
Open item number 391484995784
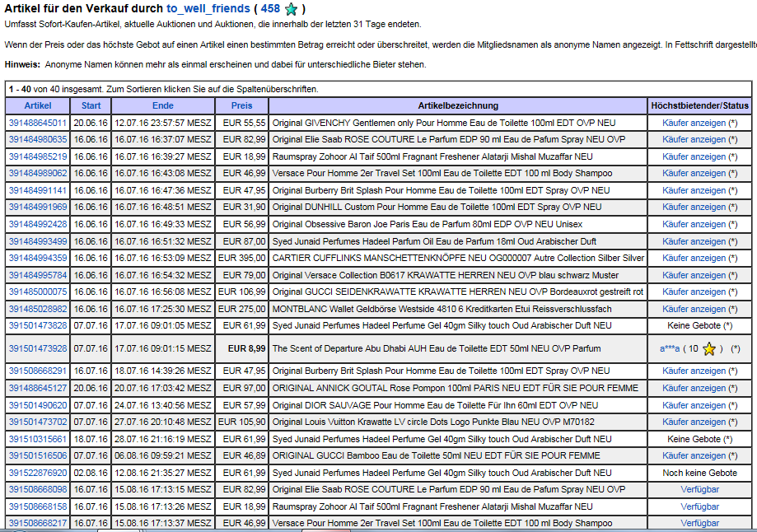click(x=38, y=275)
